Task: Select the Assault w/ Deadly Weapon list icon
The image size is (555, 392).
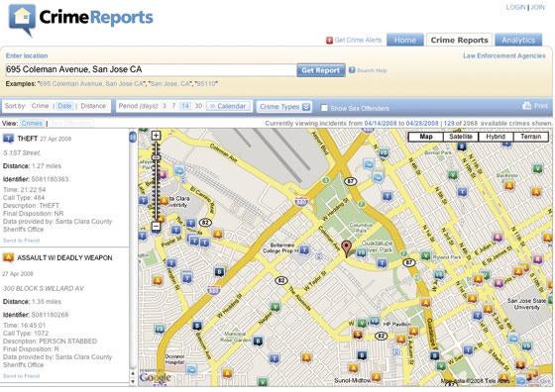Action: click(8, 257)
